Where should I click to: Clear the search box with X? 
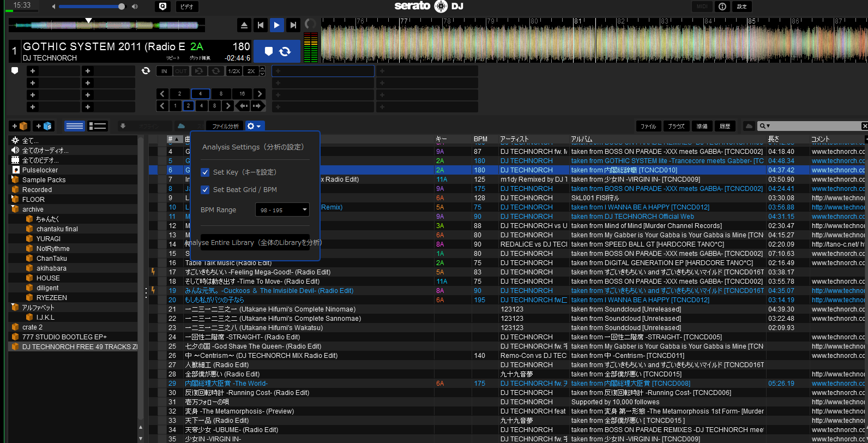865,126
